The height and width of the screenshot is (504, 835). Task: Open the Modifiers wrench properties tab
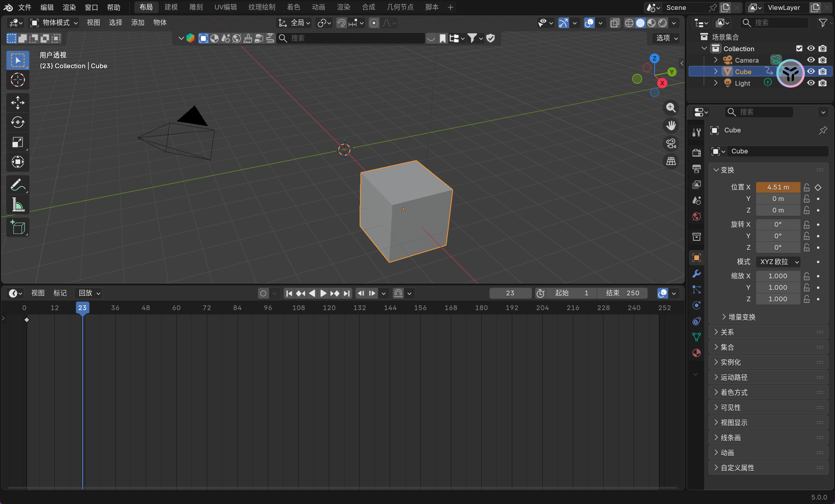(697, 274)
